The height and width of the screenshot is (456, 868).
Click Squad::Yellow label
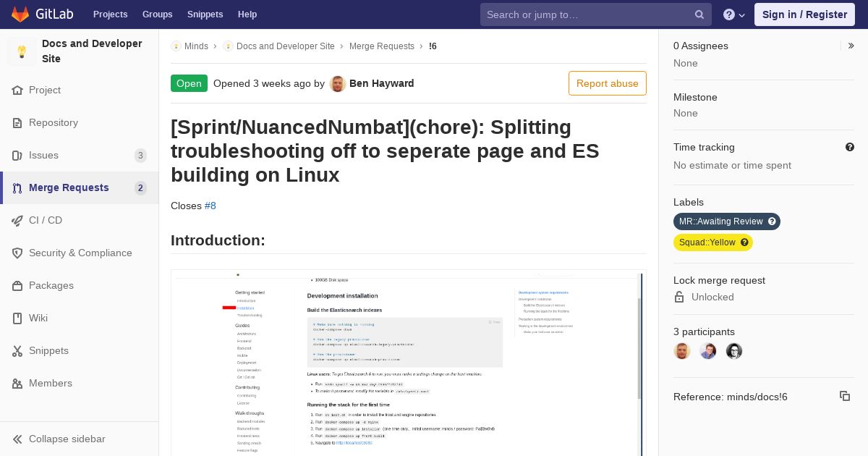pos(707,242)
